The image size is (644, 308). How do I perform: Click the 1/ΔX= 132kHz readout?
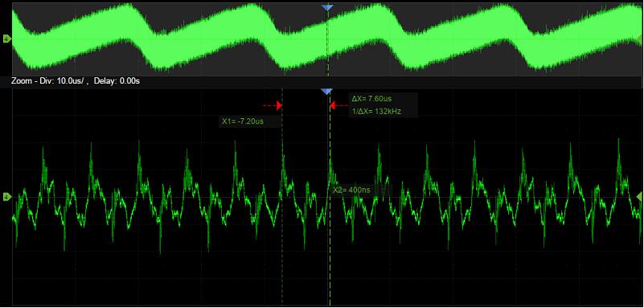pos(376,111)
